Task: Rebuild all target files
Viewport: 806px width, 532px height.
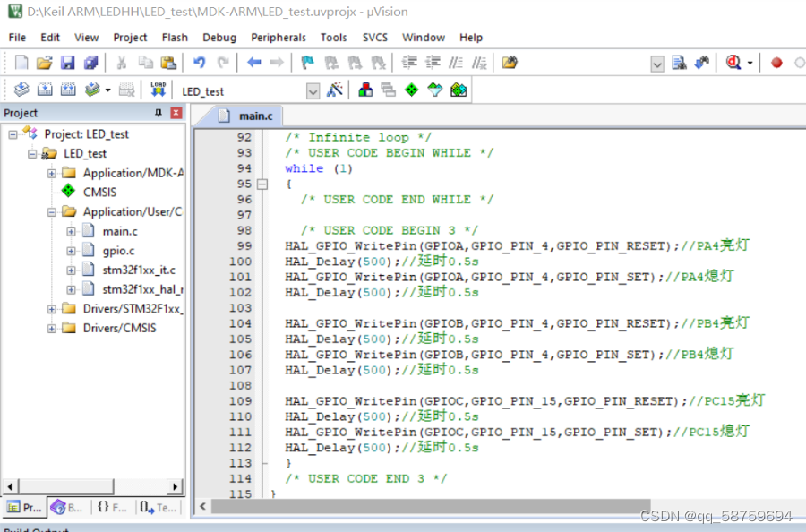Action: pyautogui.click(x=68, y=89)
